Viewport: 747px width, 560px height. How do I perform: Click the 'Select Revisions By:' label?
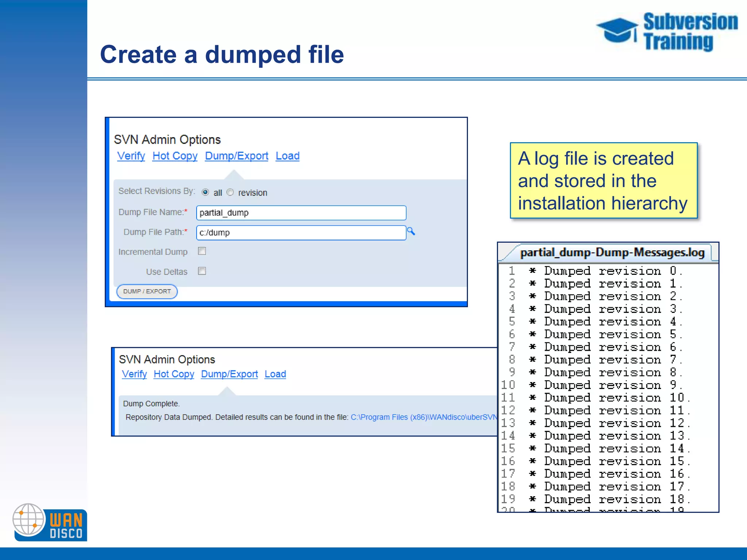coord(157,191)
